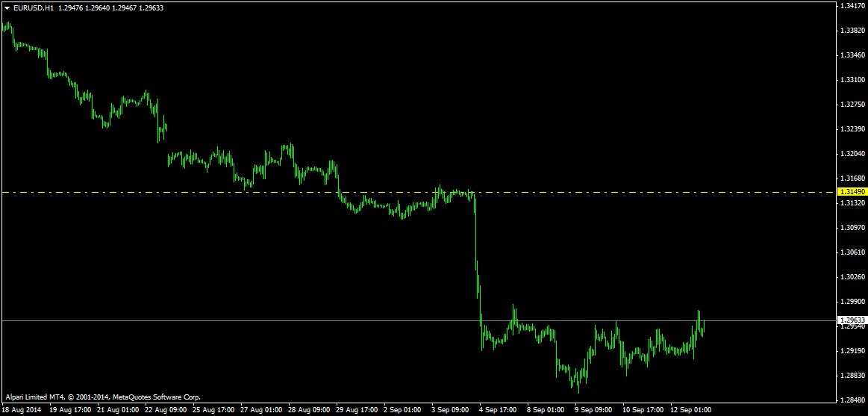
Task: Click the 1.31680 price scale label
Action: click(852, 178)
